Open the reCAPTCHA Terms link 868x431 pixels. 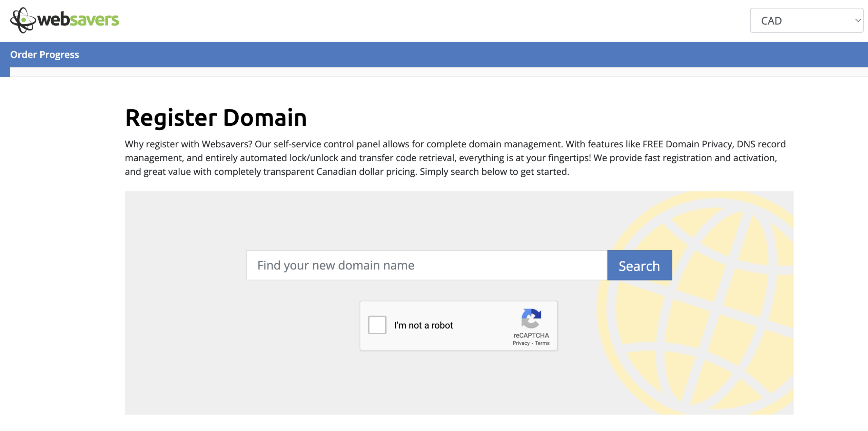[542, 343]
